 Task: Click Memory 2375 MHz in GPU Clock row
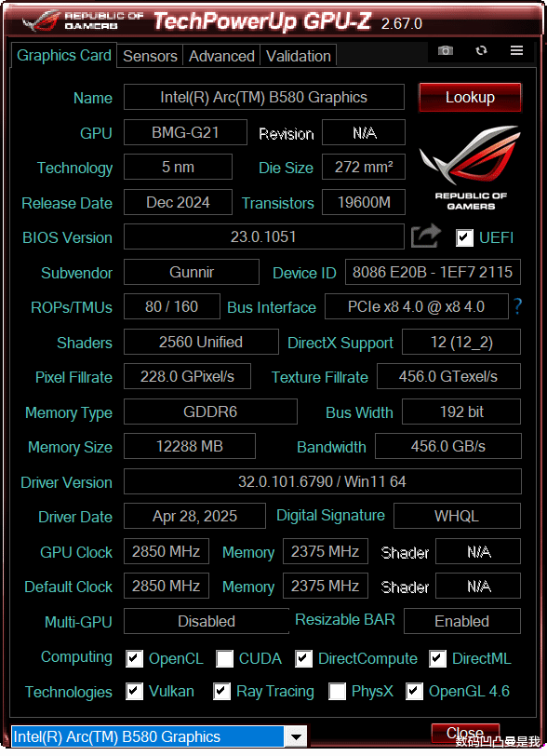pos(326,551)
